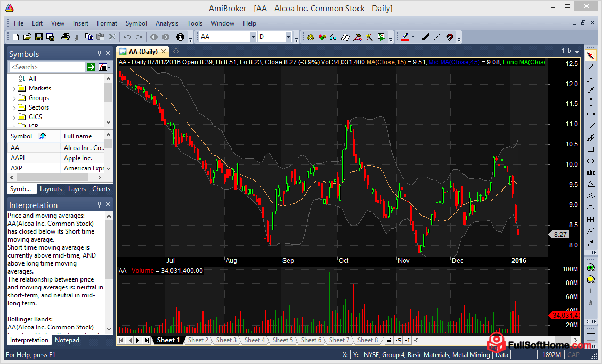Open the File menu
Screen dimensions: 602x364
19,23
